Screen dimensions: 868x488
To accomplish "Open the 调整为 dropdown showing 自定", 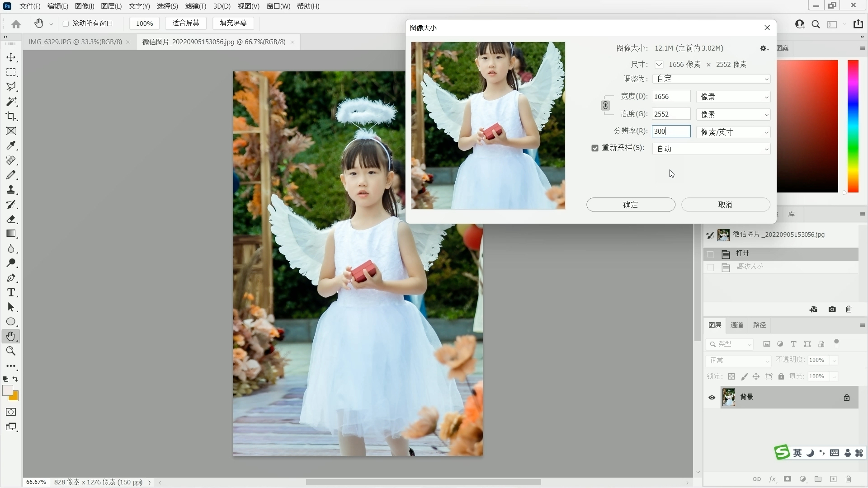I will pyautogui.click(x=711, y=79).
